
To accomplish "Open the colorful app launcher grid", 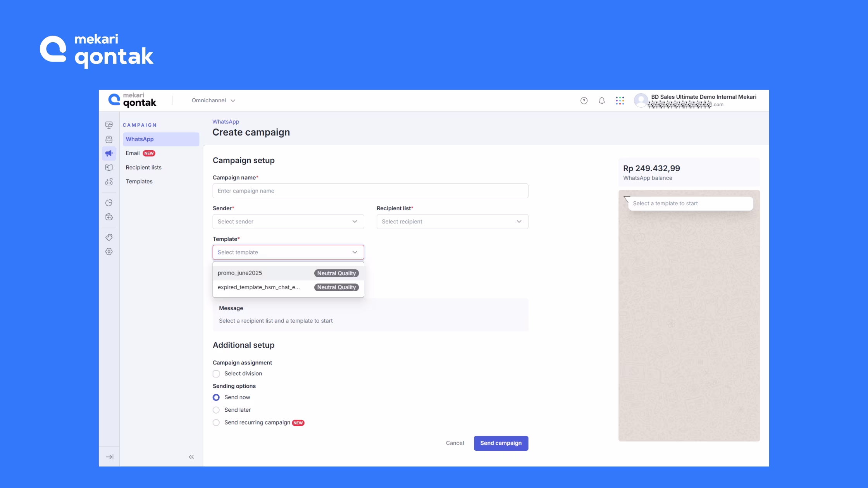I will 620,101.
